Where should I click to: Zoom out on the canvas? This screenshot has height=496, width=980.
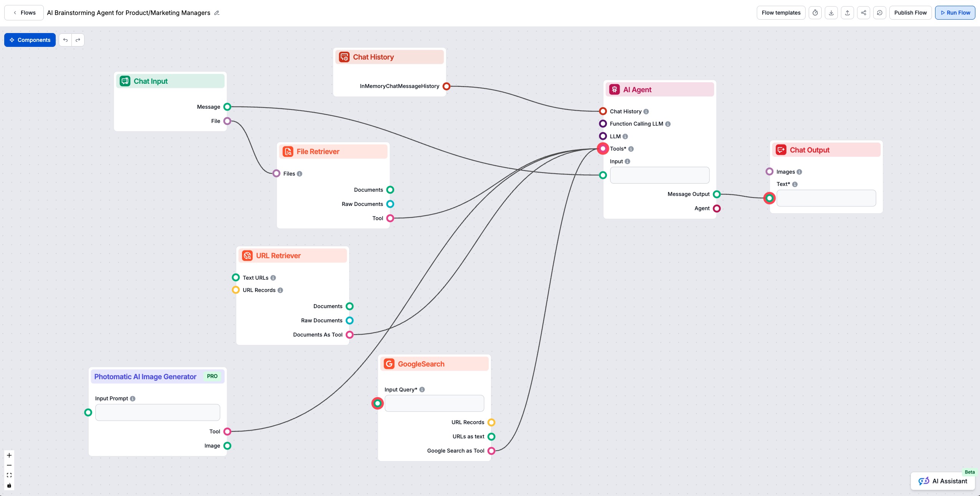tap(9, 465)
